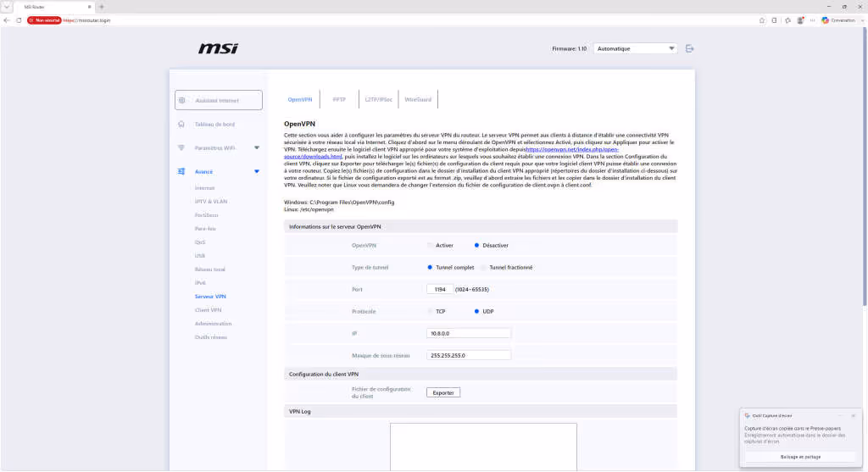Expand the Paramètres WiFi menu arrow
Image resolution: width=868 pixels, height=472 pixels.
tap(257, 147)
